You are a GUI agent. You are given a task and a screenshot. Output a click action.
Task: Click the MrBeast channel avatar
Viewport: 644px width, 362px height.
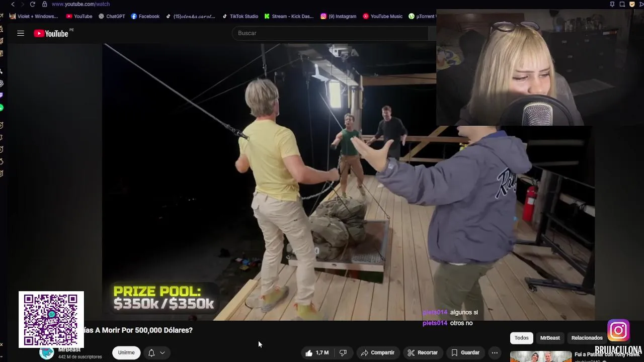47,353
